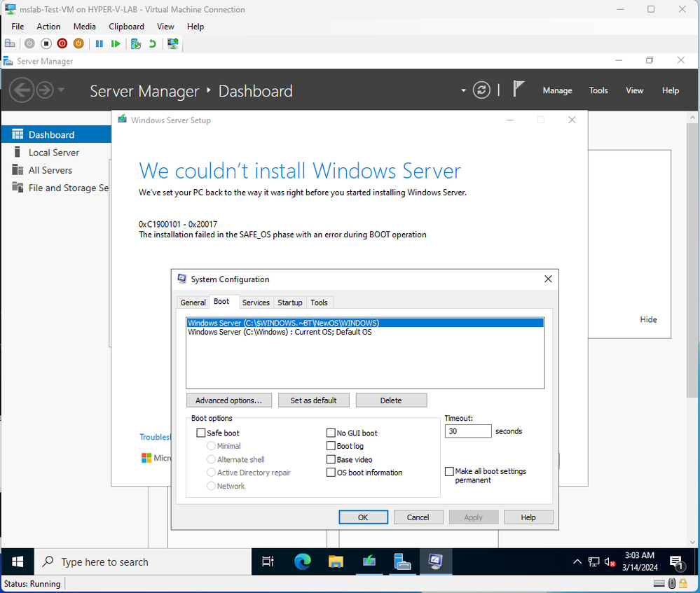Switch to the General tab in System Configuration
Screen dimensions: 700x593
193,302
